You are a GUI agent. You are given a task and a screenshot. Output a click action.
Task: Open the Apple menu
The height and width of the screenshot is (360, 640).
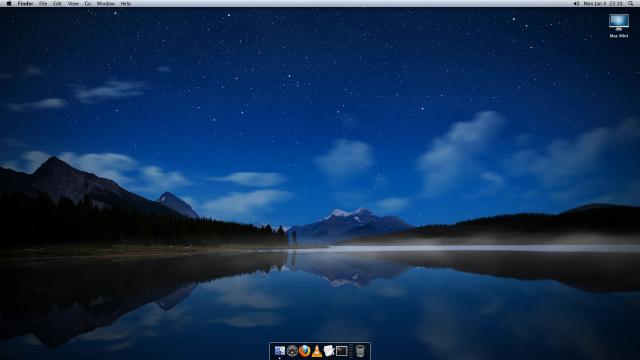(9, 3)
